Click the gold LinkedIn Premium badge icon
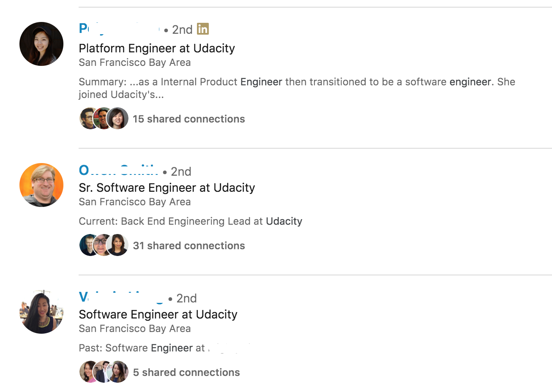Image resolution: width=552 pixels, height=392 pixels. (x=203, y=29)
